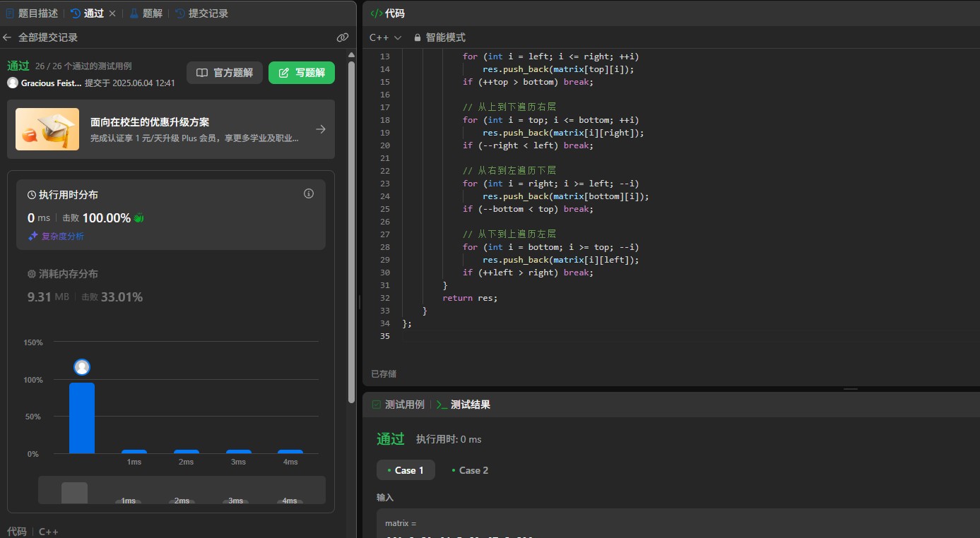Screen dimensions: 980x538
Task: Click the book icon in 官方题解 button
Action: click(x=202, y=73)
